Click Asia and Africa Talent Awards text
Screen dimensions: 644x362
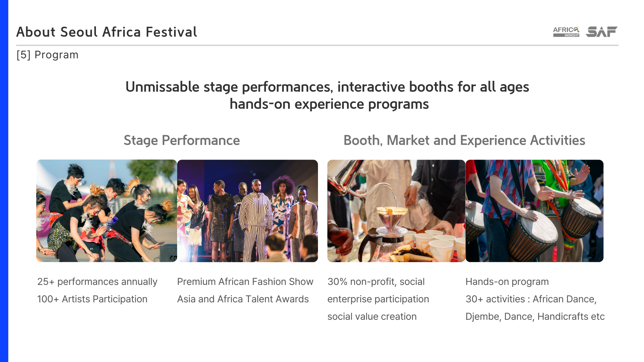243,299
